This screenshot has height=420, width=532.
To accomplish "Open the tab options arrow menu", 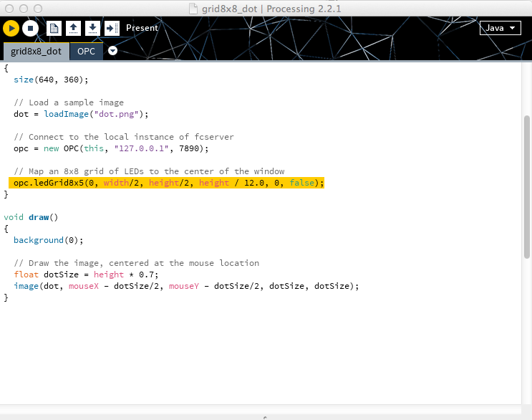I will [112, 51].
